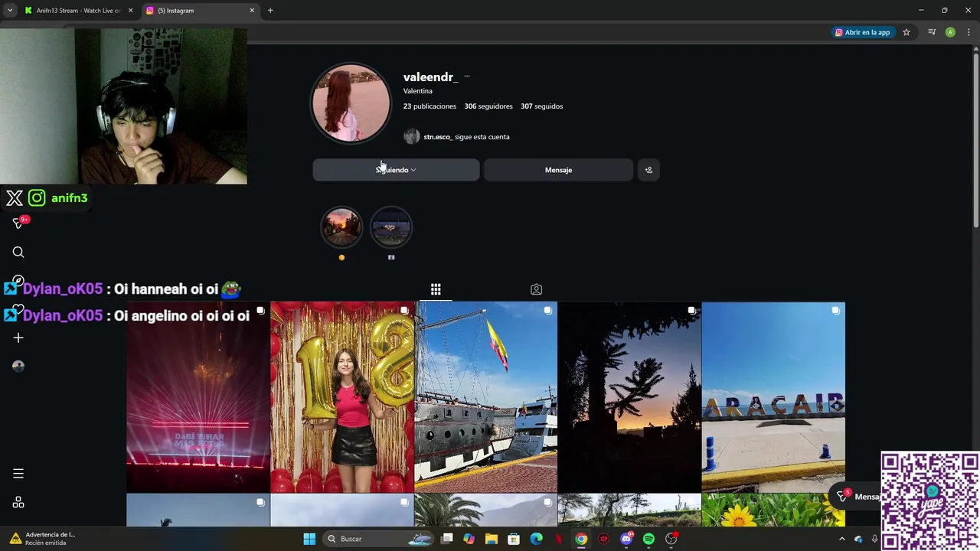Image resolution: width=980 pixels, height=551 pixels.
Task: Open the Meta apps icon at sidebar bottom
Action: tap(18, 503)
